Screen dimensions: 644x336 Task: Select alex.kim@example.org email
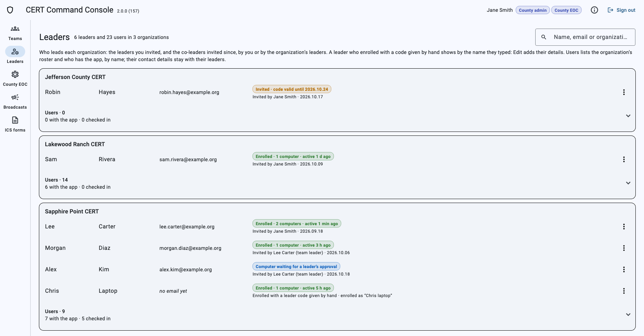coord(186,270)
